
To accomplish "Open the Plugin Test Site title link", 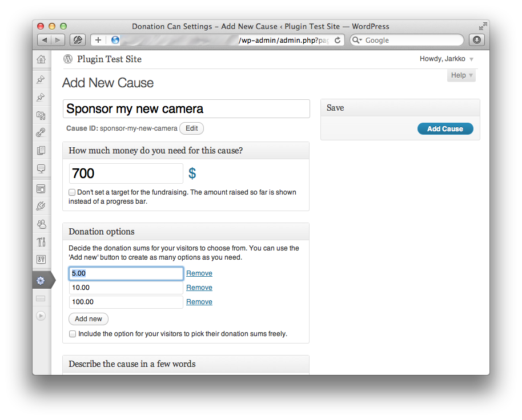I will tap(109, 59).
